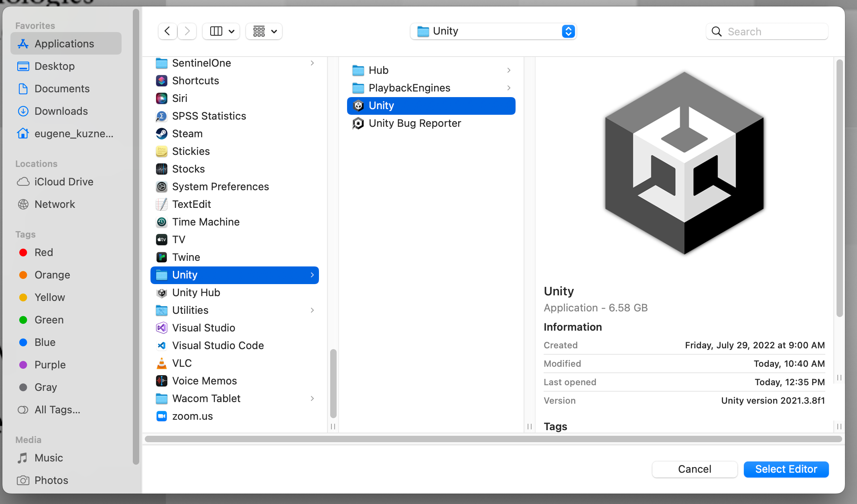Open the column view options dropdown
Viewport: 857px width, 504px height.
click(221, 31)
